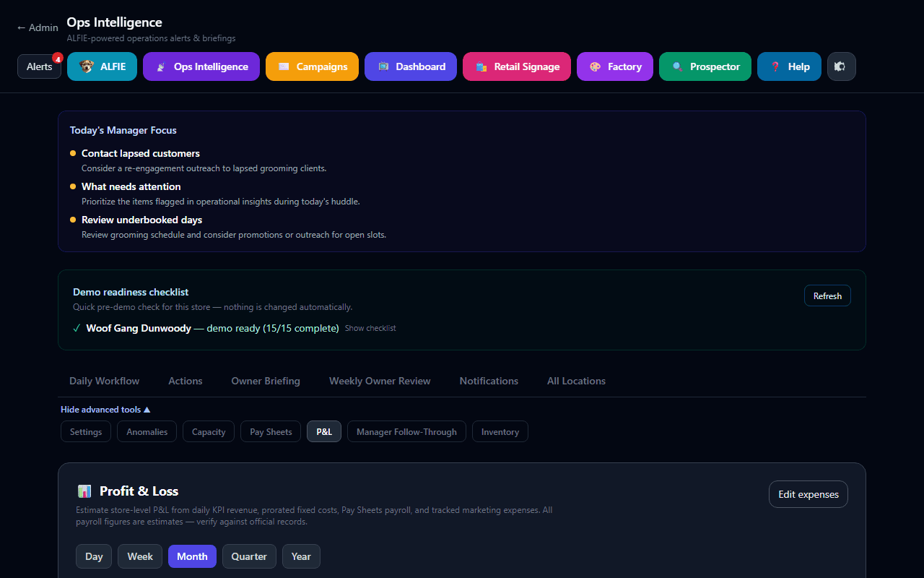
Task: Select Anomalies advanced tool
Action: point(147,431)
